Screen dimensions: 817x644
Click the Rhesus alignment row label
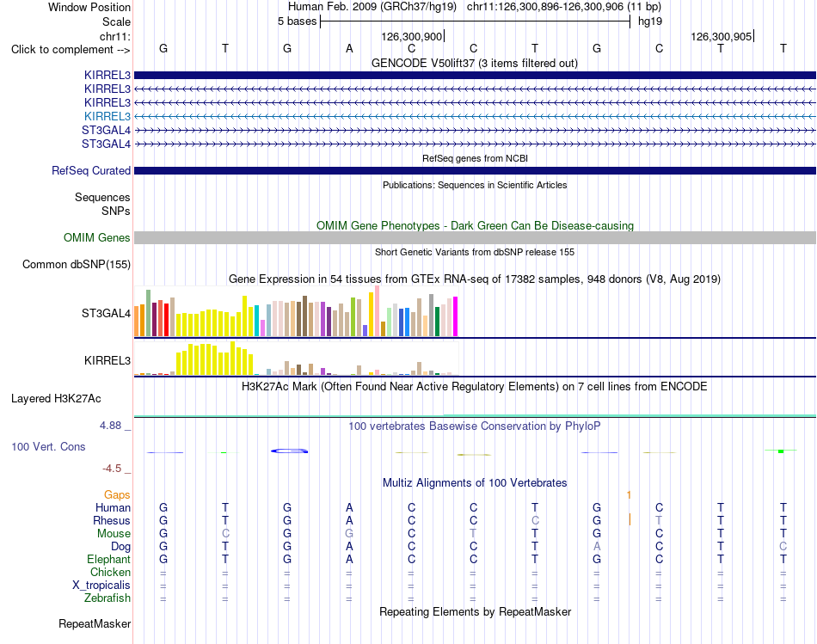click(x=112, y=520)
